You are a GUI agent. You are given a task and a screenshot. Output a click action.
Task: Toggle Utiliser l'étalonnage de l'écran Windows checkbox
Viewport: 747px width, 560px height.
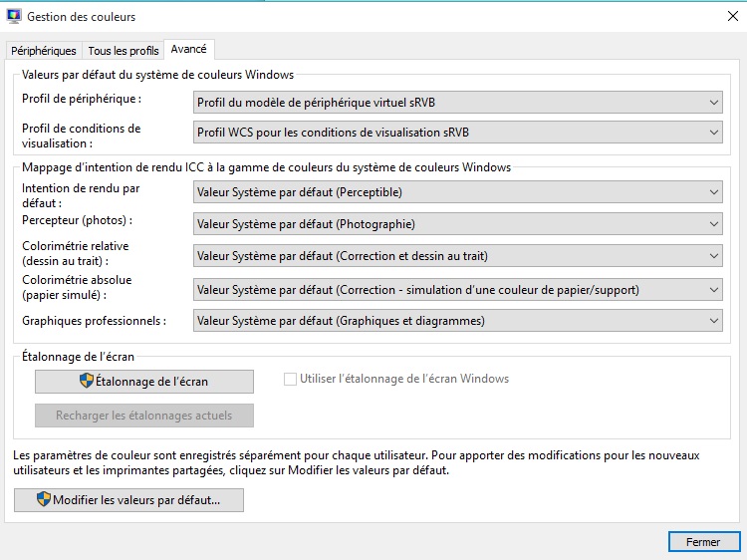[x=291, y=380]
